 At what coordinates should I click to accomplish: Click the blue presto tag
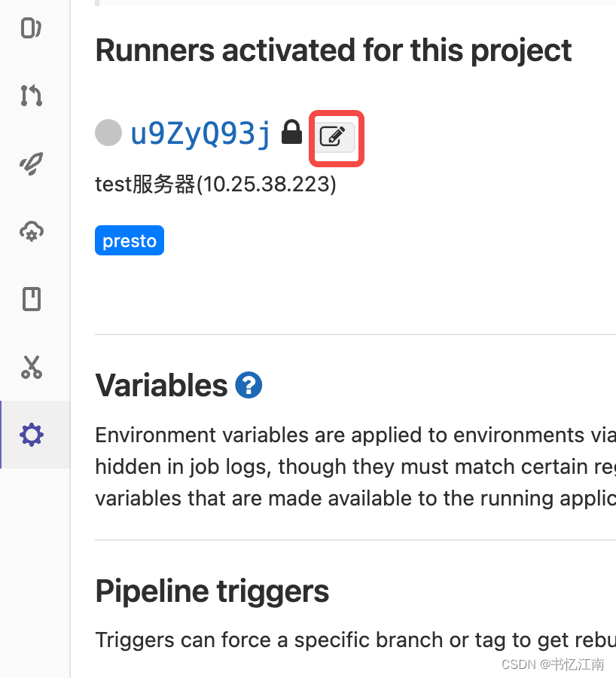coord(130,241)
